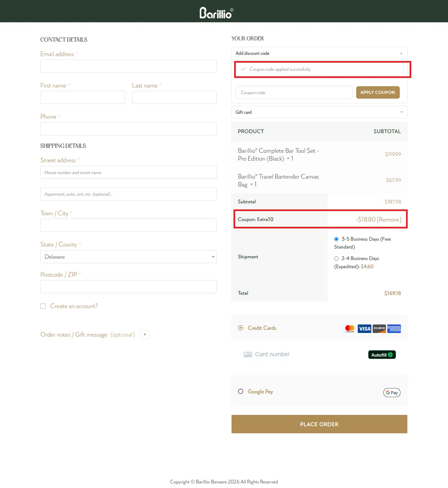Click Autofill for card details

382,355
